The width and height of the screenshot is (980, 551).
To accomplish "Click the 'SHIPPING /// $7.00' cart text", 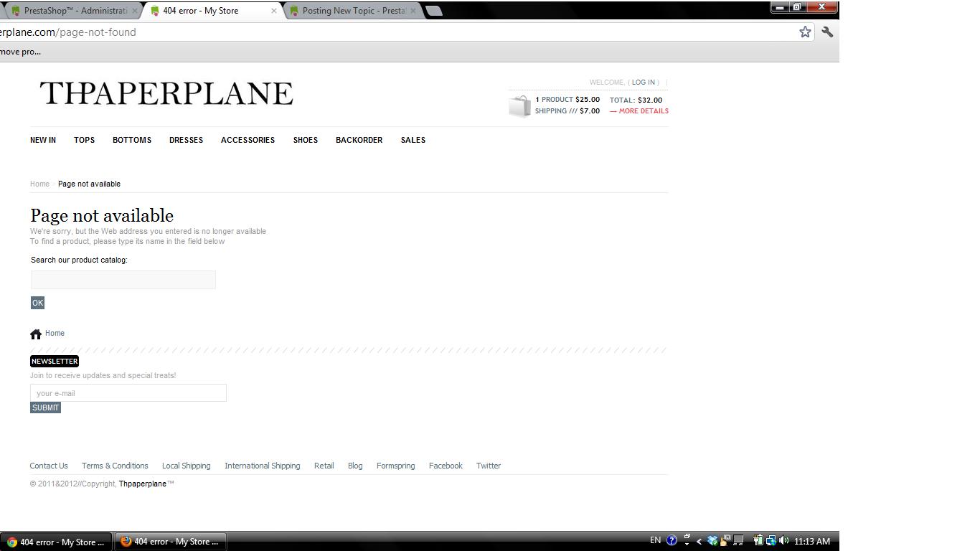I will (x=567, y=111).
